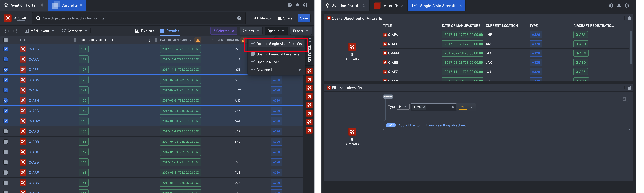Screen dimensions: 644x193
Task: Uncheck the Q-AES row checkbox
Action: tap(6, 49)
